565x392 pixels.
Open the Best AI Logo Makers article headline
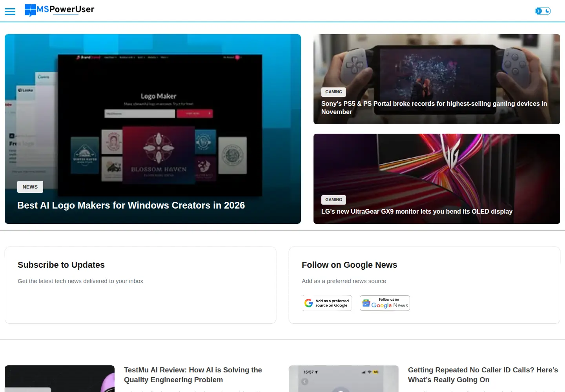131,205
